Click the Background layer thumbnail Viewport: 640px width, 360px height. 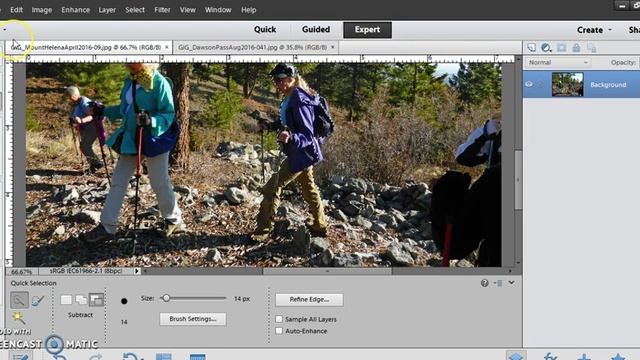[x=567, y=84]
